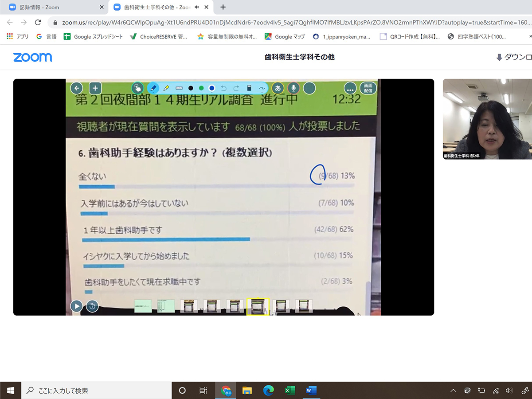Open the Google スプレッドシート bookmark
532x399 pixels.
[x=93, y=37]
